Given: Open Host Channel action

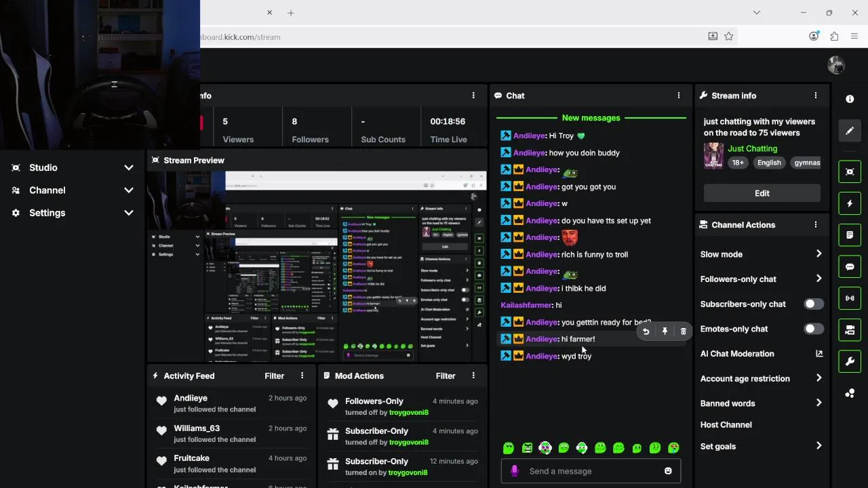Looking at the screenshot, I should coord(726,425).
